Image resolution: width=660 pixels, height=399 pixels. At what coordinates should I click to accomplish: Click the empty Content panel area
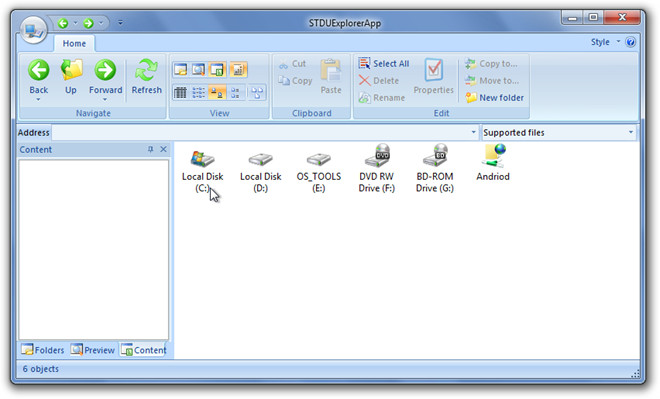point(93,250)
